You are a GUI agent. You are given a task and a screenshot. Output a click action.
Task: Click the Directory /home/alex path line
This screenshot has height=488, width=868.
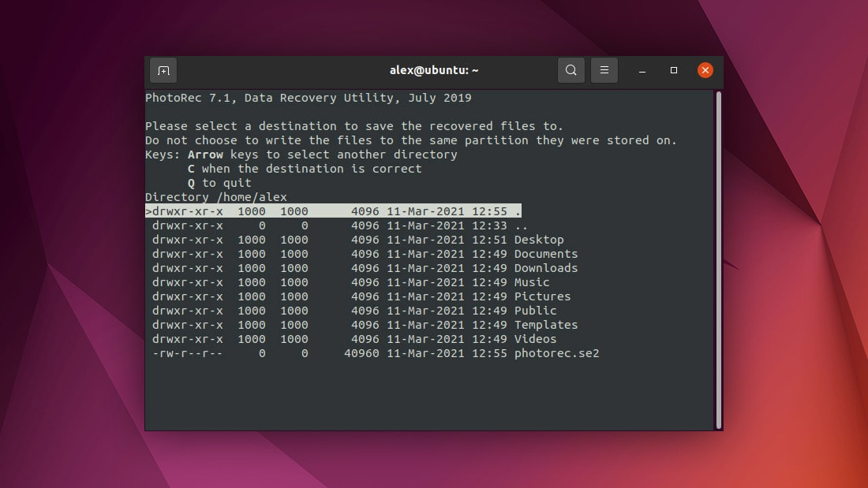[216, 197]
